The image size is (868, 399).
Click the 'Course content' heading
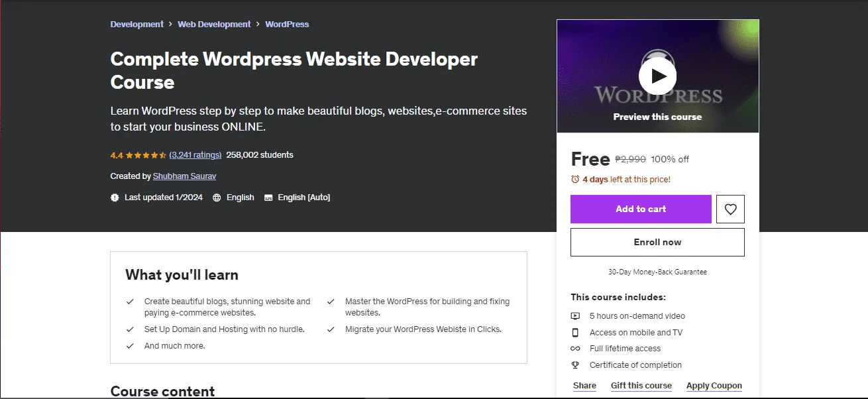coord(162,391)
